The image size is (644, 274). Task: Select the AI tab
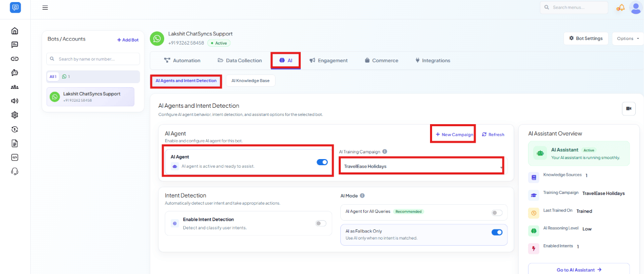286,61
